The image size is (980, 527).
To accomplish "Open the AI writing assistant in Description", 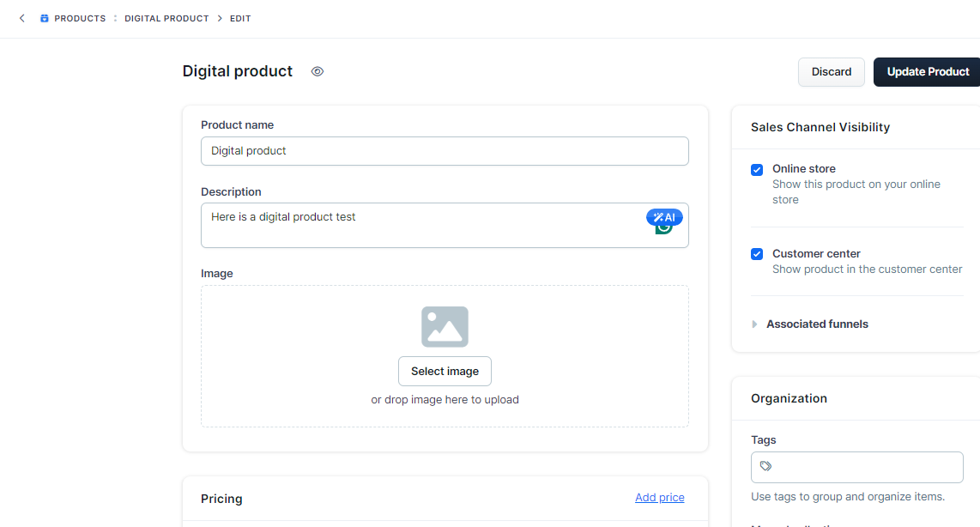I will point(663,217).
